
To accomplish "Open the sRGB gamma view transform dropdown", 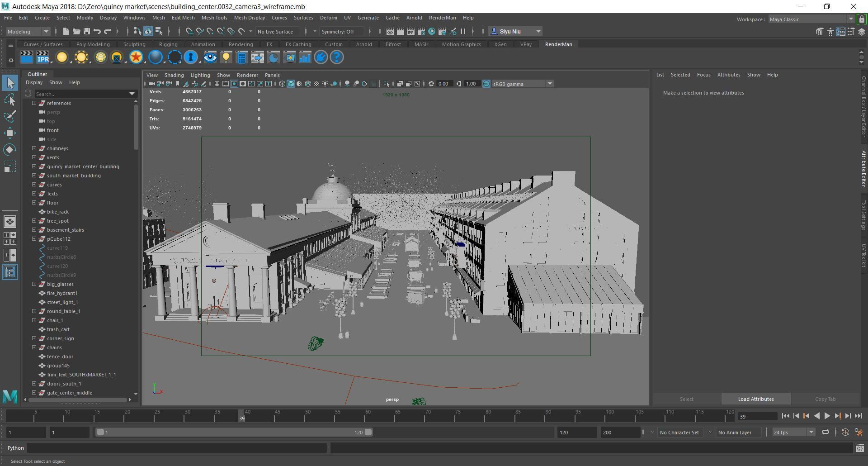I will tap(550, 84).
